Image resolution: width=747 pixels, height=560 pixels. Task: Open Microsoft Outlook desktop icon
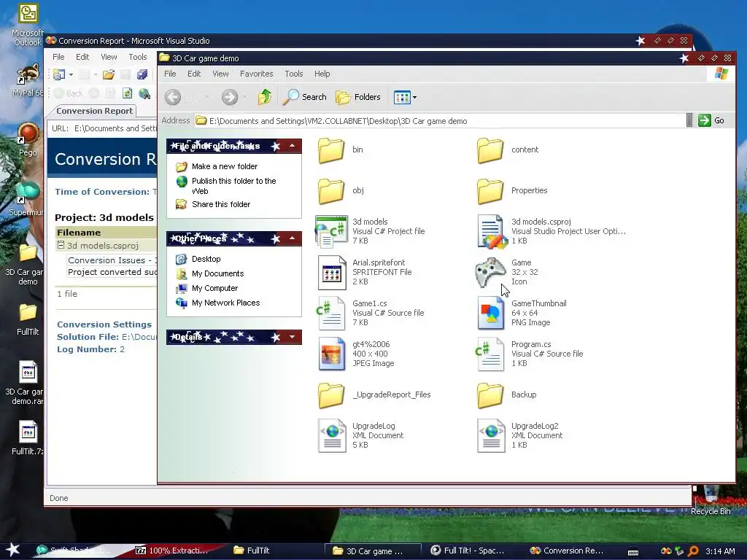(x=27, y=25)
